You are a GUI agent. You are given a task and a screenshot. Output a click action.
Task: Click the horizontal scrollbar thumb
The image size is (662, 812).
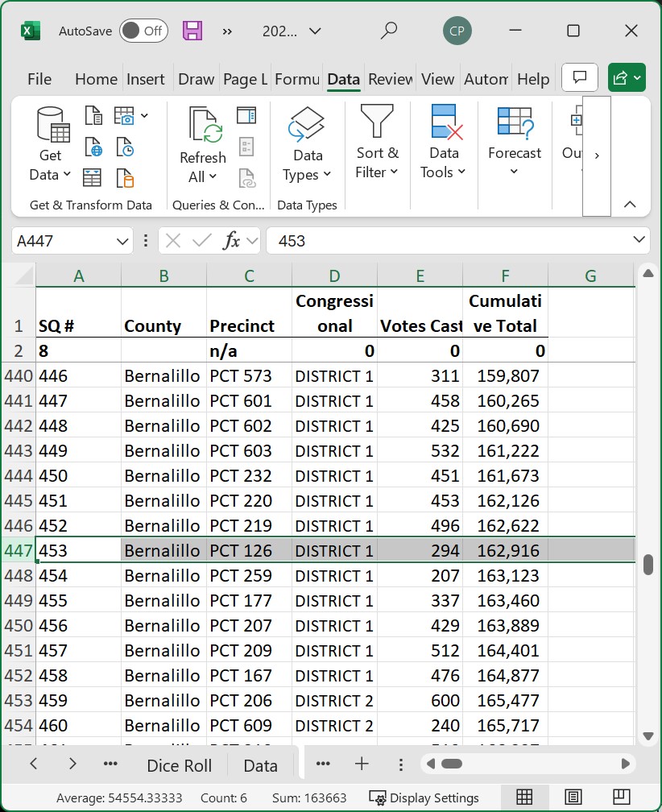[451, 764]
